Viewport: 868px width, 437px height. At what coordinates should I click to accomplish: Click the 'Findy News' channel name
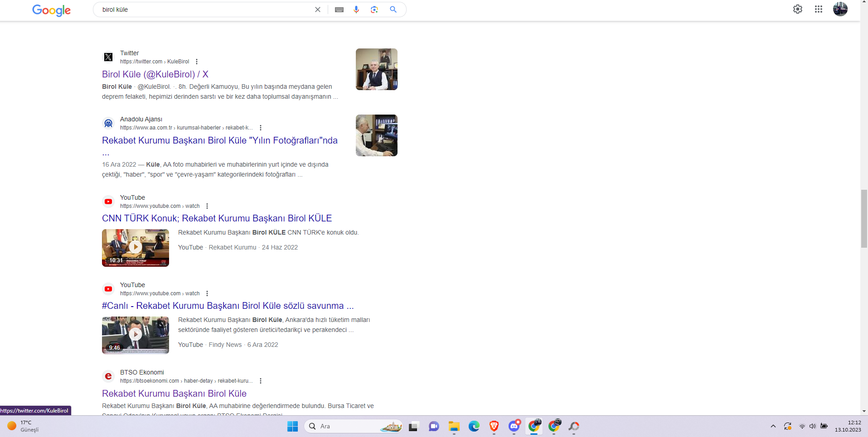point(225,345)
